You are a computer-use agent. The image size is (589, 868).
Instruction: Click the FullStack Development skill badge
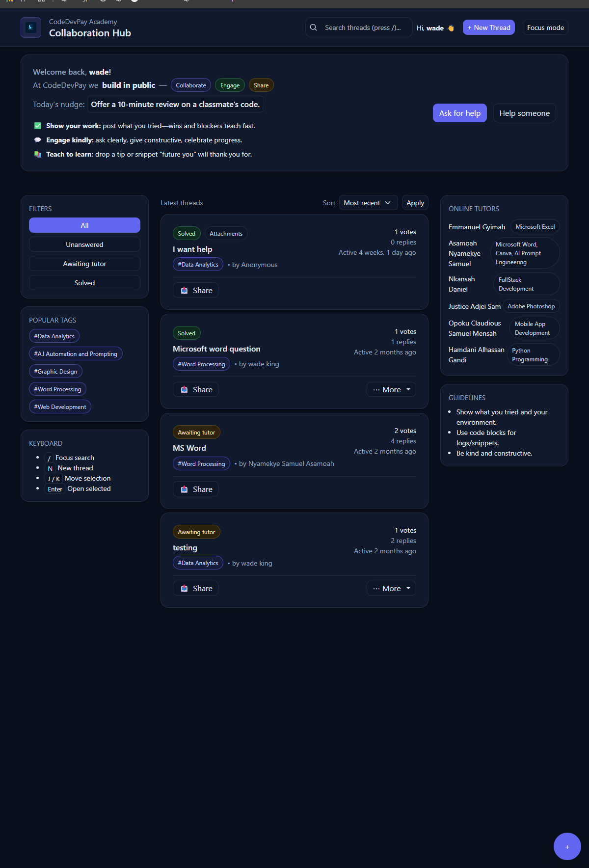[526, 284]
